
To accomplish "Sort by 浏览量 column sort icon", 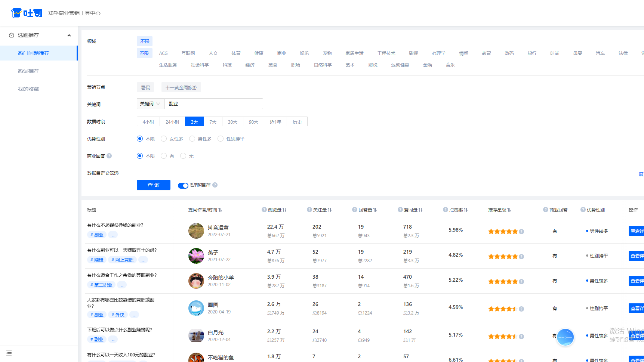I will (x=284, y=210).
